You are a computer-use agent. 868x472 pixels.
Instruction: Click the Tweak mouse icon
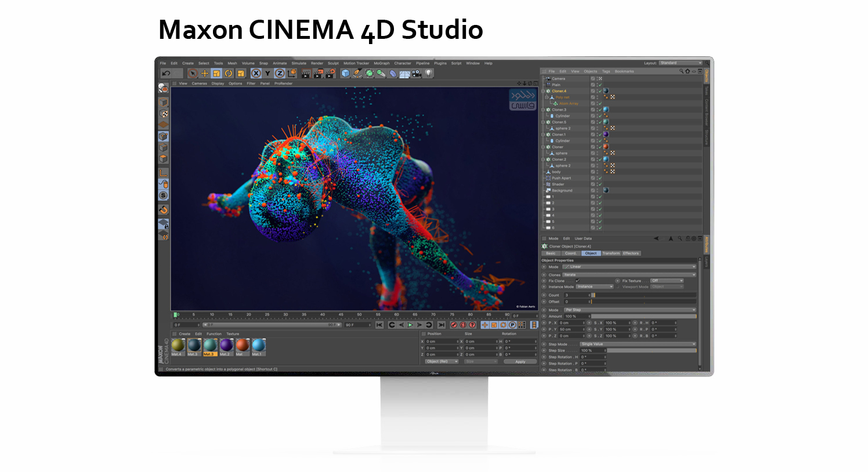[164, 184]
